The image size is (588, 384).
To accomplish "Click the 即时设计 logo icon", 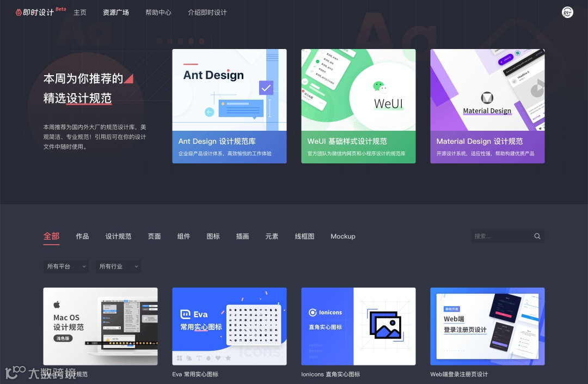I will click(19, 13).
